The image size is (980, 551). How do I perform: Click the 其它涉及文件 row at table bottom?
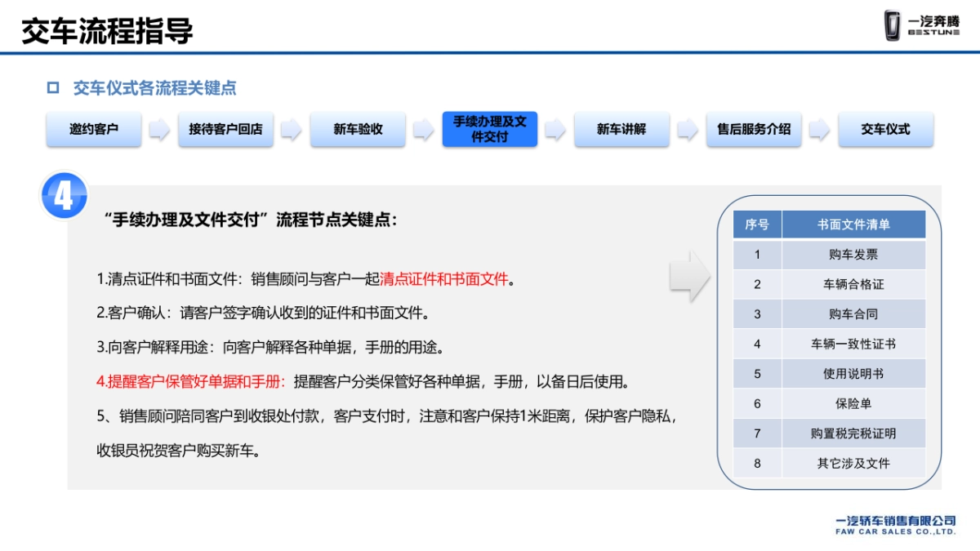pyautogui.click(x=855, y=463)
